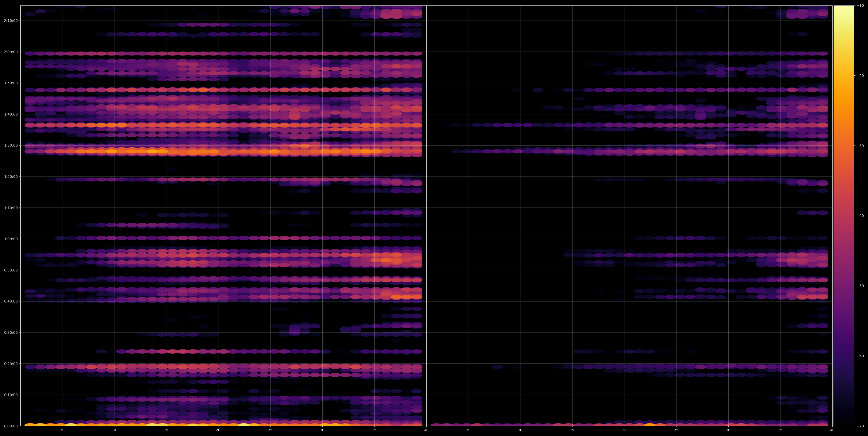The height and width of the screenshot is (436, 868).
Task: Click the 0:00:00 time axis label
Action: 11,426
